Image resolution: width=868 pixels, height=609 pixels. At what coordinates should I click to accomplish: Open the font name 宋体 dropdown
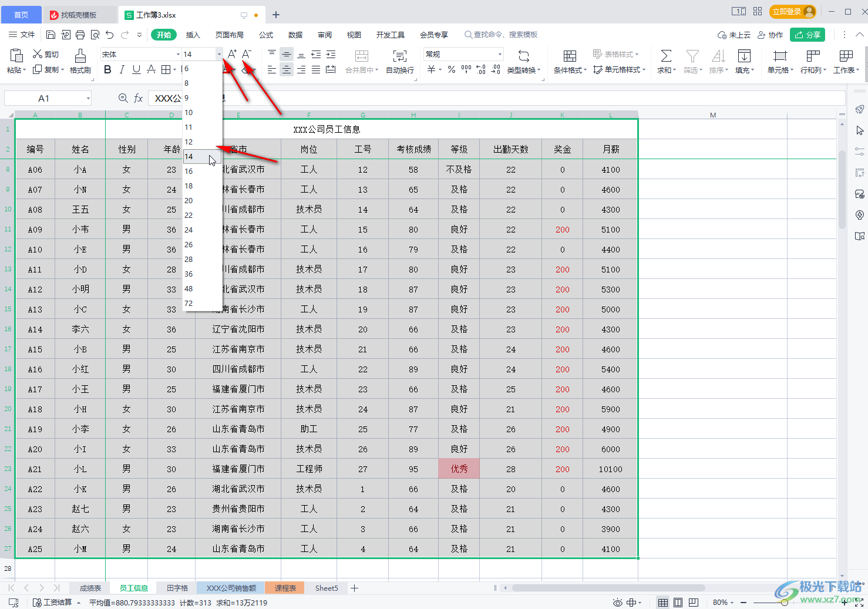click(x=178, y=54)
